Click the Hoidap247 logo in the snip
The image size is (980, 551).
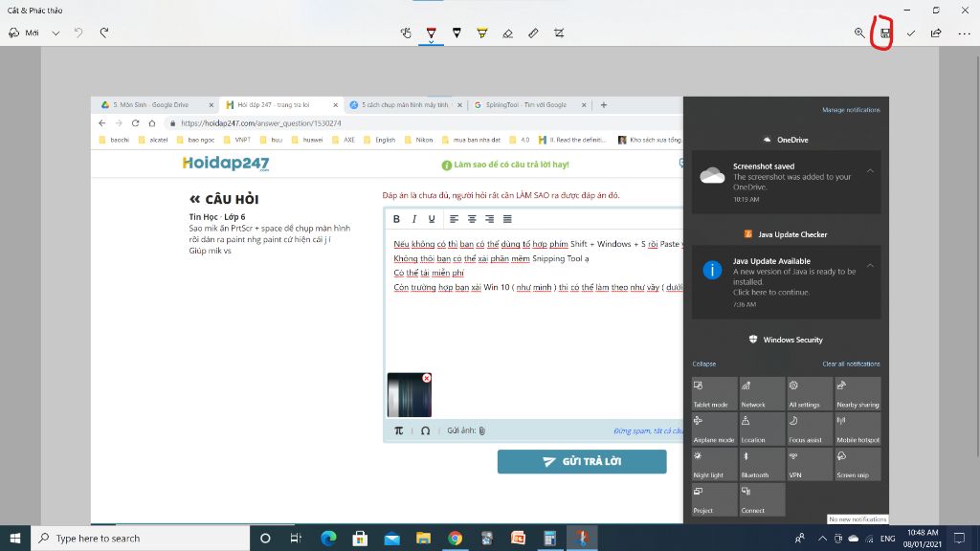click(226, 164)
